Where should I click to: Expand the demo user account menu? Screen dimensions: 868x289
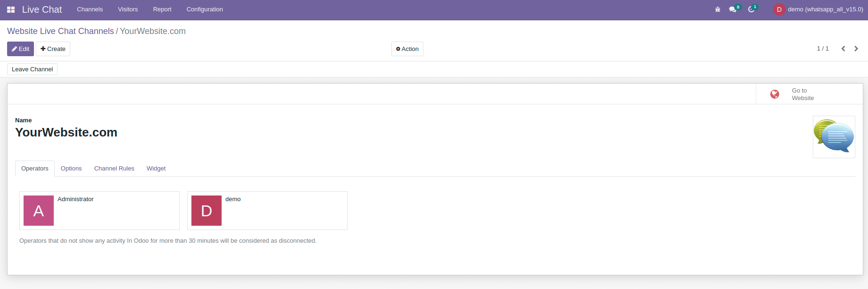pos(818,9)
